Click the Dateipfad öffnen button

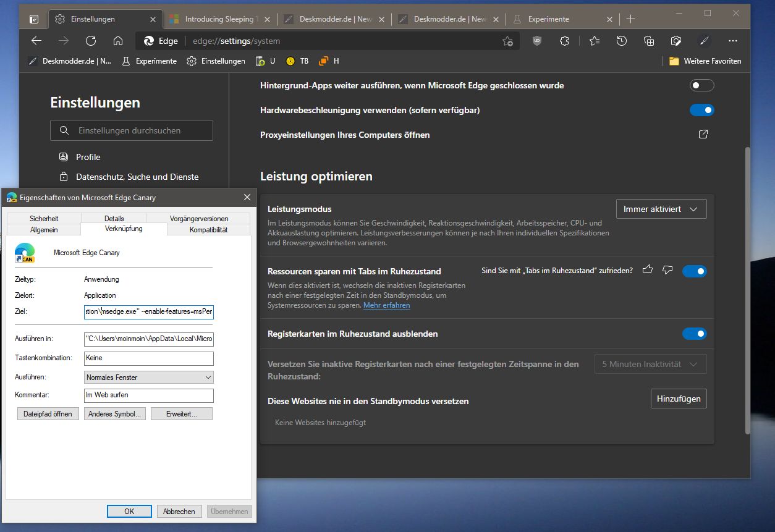pyautogui.click(x=48, y=414)
